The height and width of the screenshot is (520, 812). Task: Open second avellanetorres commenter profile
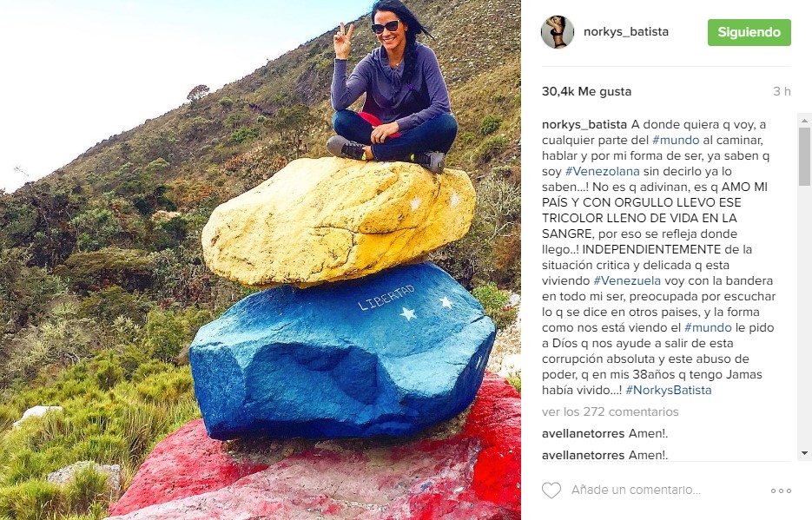pos(583,455)
